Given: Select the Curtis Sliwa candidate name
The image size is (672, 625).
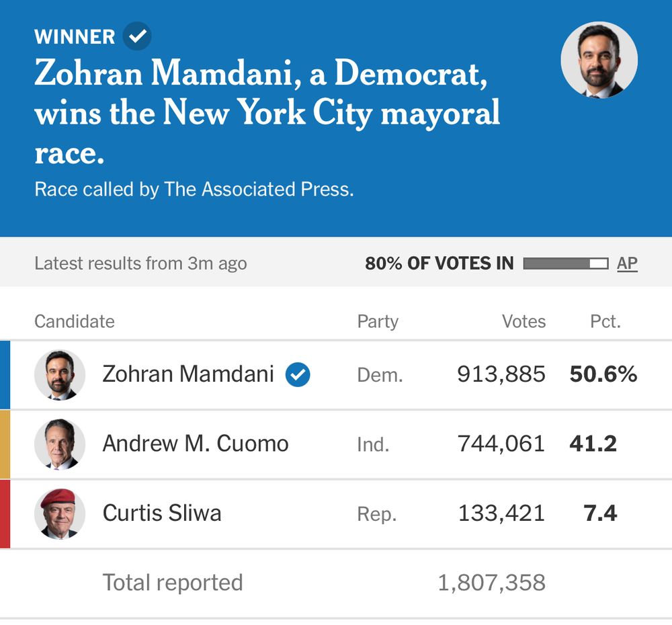Looking at the screenshot, I should [162, 513].
